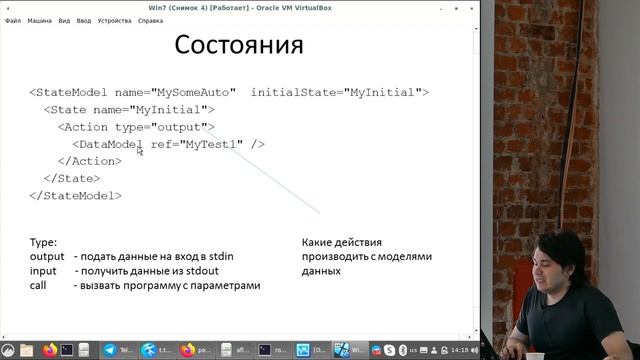Open the Bluetooth tray icon
The height and width of the screenshot is (360, 640).
click(402, 350)
